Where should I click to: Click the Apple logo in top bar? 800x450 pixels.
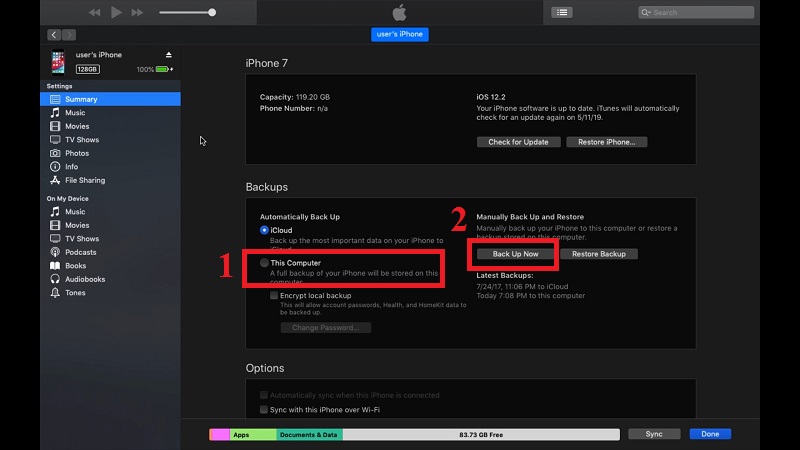[x=399, y=12]
